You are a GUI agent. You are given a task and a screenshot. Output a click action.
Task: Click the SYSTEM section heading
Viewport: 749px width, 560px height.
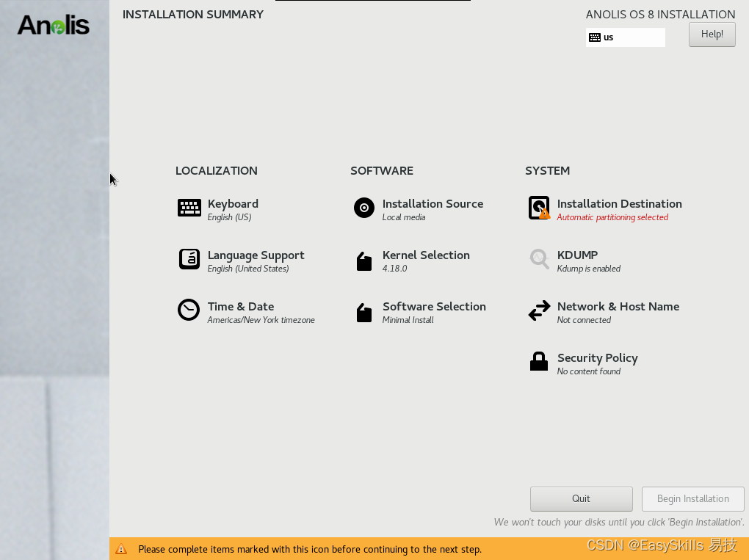coord(547,171)
